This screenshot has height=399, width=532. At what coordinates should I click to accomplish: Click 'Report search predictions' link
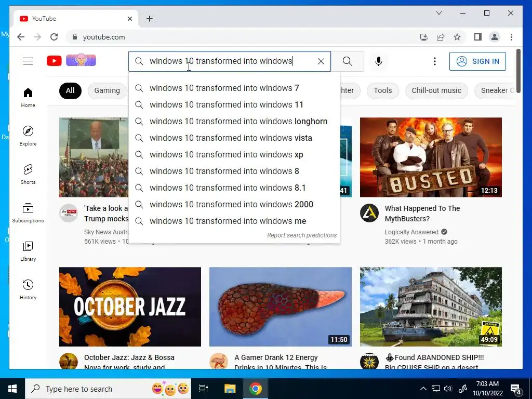302,235
